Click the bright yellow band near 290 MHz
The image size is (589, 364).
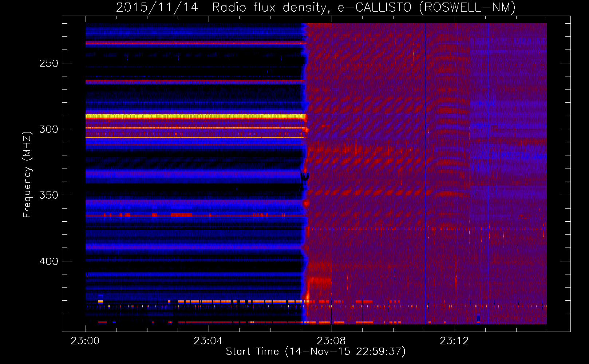coord(195,116)
